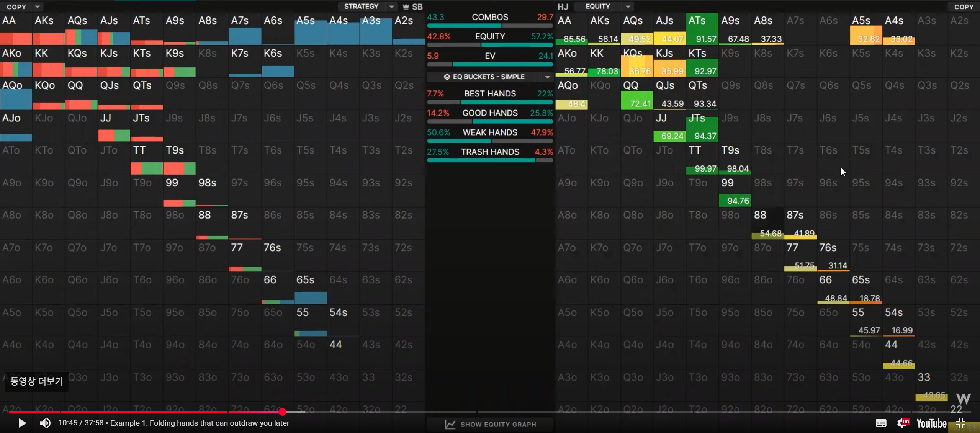Open 동영상 더보기 more videos
This screenshot has width=980, height=433.
[37, 381]
